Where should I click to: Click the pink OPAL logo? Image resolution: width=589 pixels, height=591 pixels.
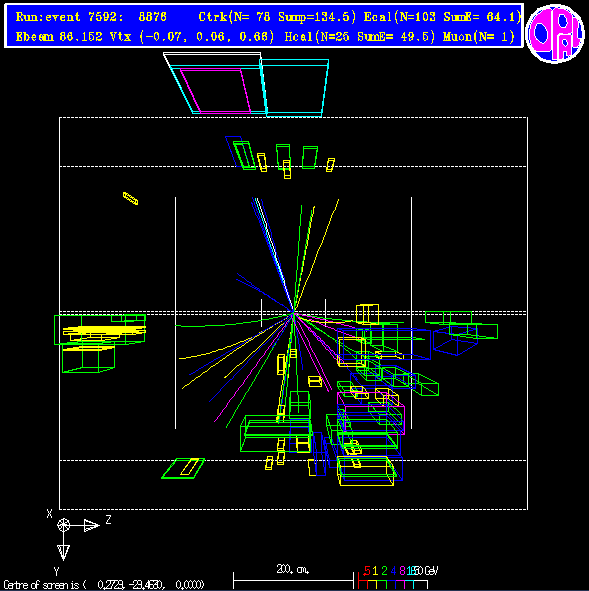pos(555,33)
